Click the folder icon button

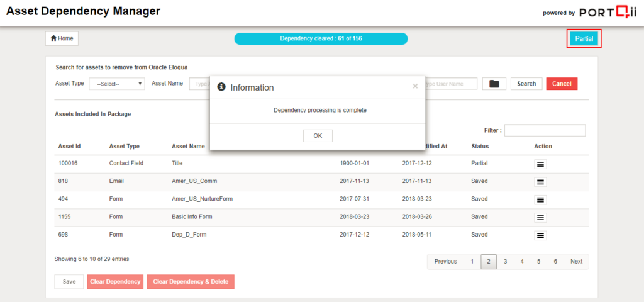point(494,84)
